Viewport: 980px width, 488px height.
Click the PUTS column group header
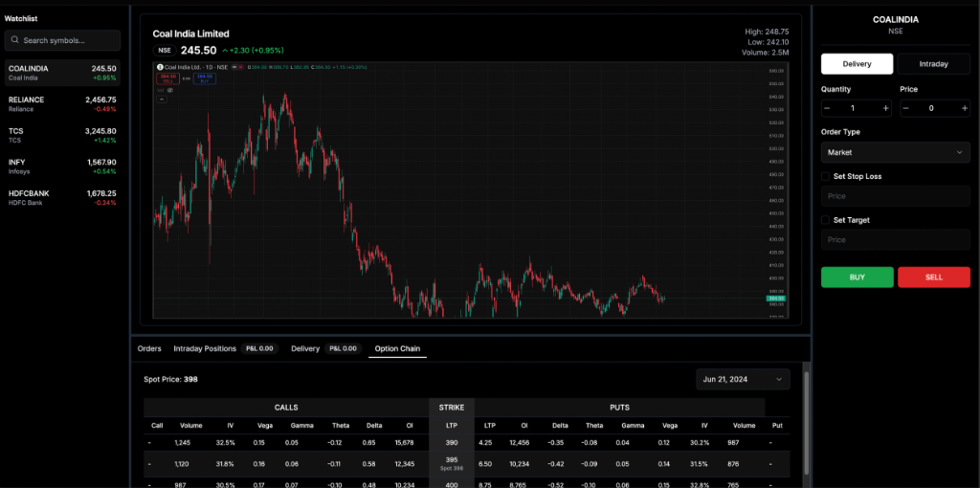(619, 408)
